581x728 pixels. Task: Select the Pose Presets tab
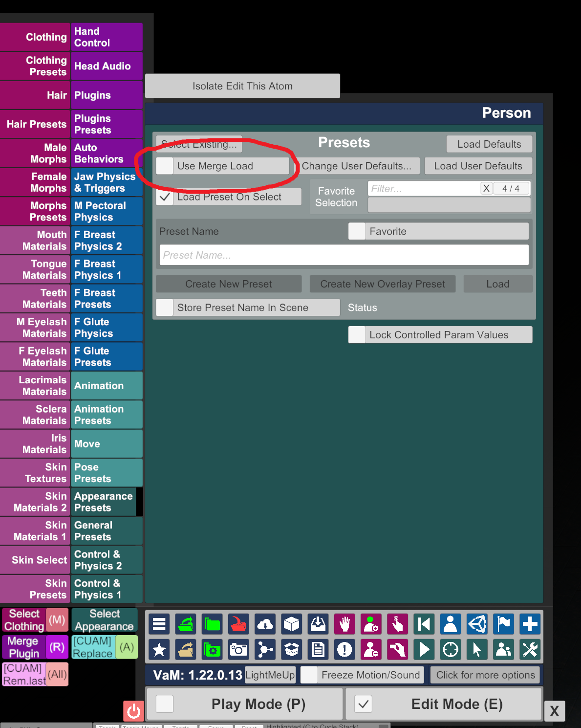107,473
